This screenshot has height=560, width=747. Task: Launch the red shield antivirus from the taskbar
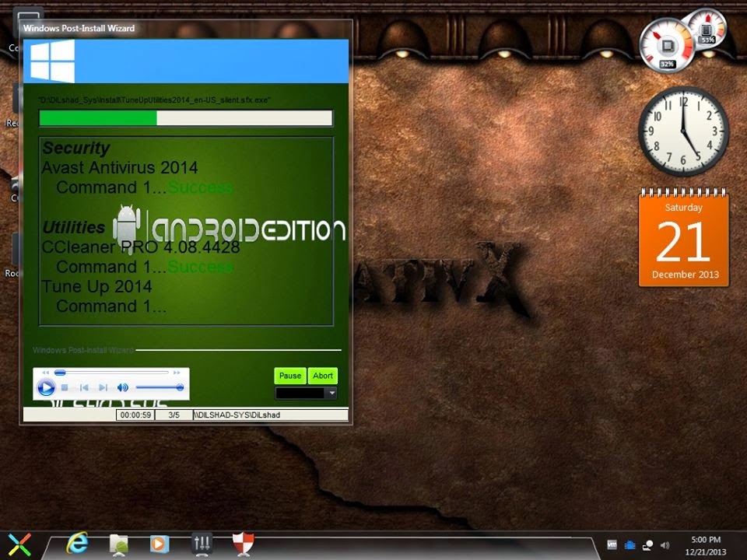pos(242,544)
